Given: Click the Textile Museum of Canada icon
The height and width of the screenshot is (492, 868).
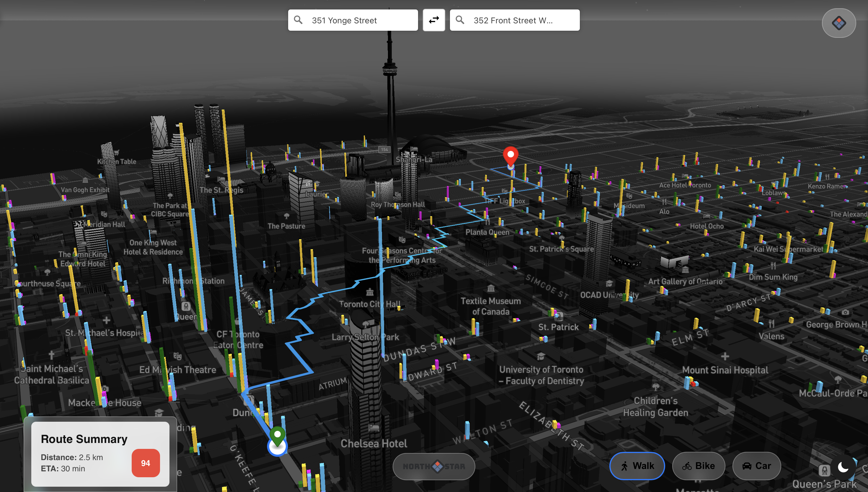Looking at the screenshot, I should pos(490,289).
